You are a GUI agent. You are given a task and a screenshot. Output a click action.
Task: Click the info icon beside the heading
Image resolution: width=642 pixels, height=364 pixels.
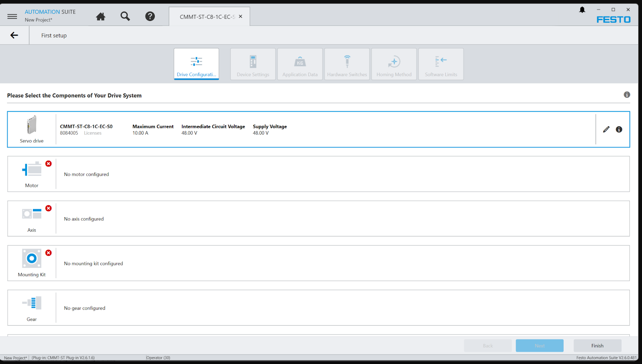coord(627,95)
